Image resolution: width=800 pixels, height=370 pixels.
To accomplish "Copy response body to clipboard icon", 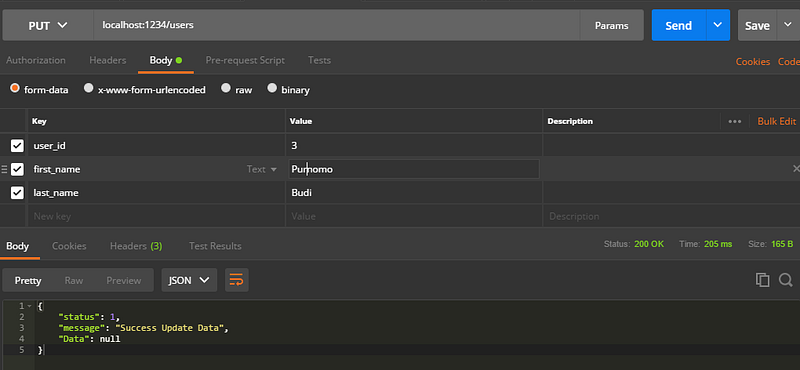I will point(762,280).
